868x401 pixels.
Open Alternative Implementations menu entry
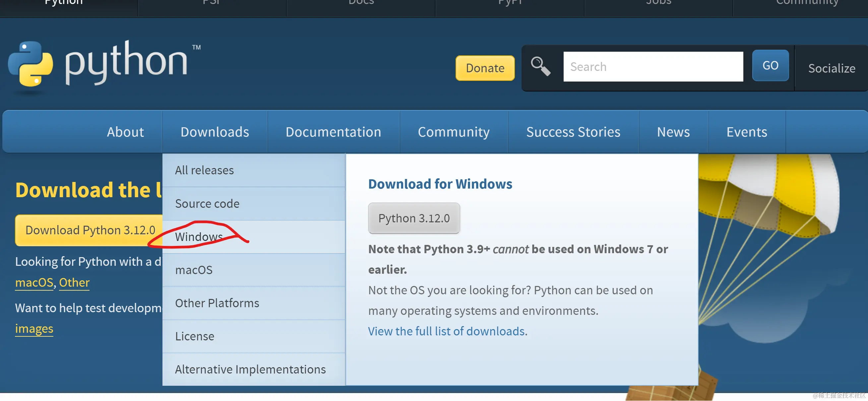(250, 370)
